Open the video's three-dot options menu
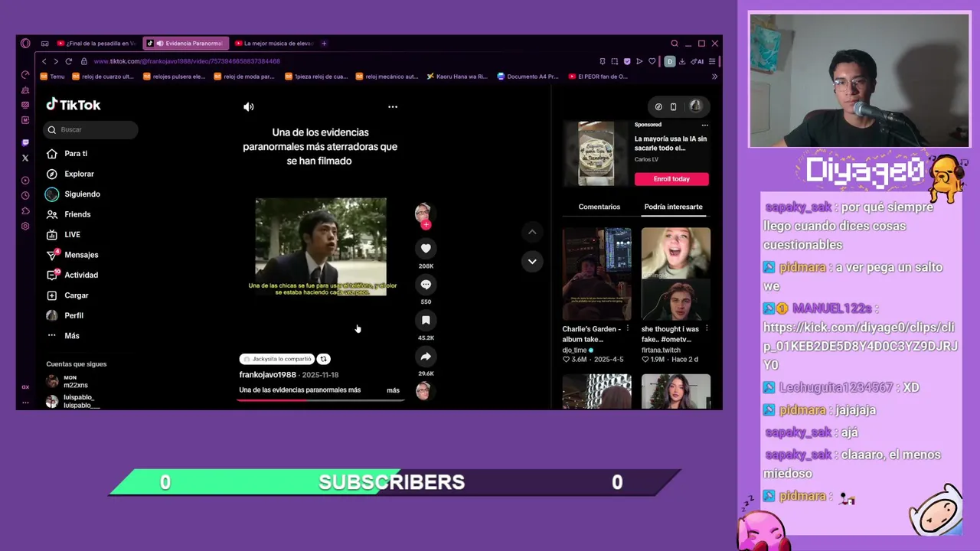Image resolution: width=980 pixels, height=551 pixels. point(393,107)
